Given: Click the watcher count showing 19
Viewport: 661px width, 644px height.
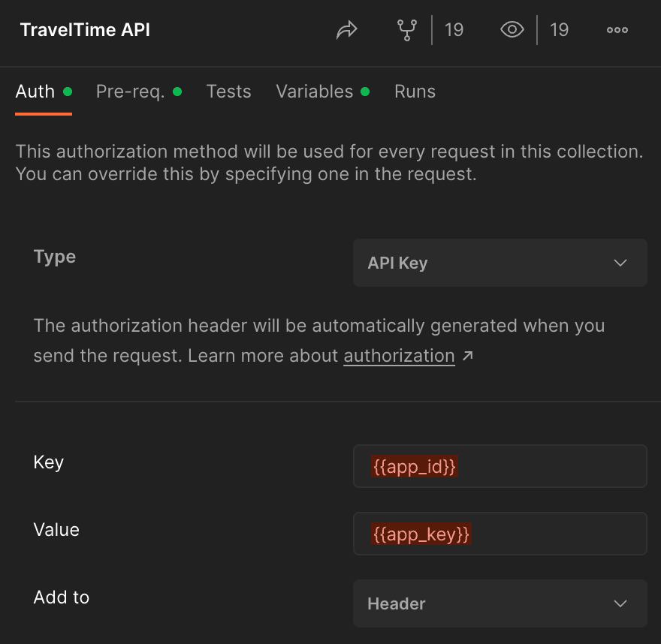Looking at the screenshot, I should point(560,30).
